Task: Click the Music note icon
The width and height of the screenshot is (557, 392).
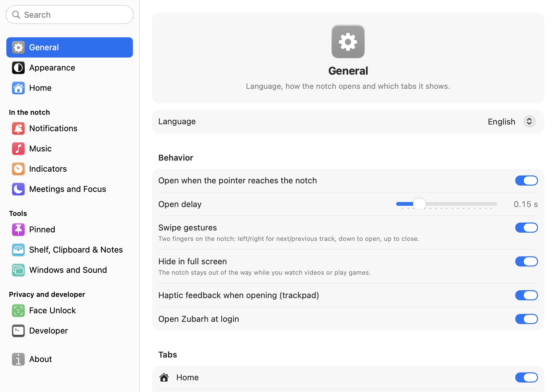Action: point(18,149)
